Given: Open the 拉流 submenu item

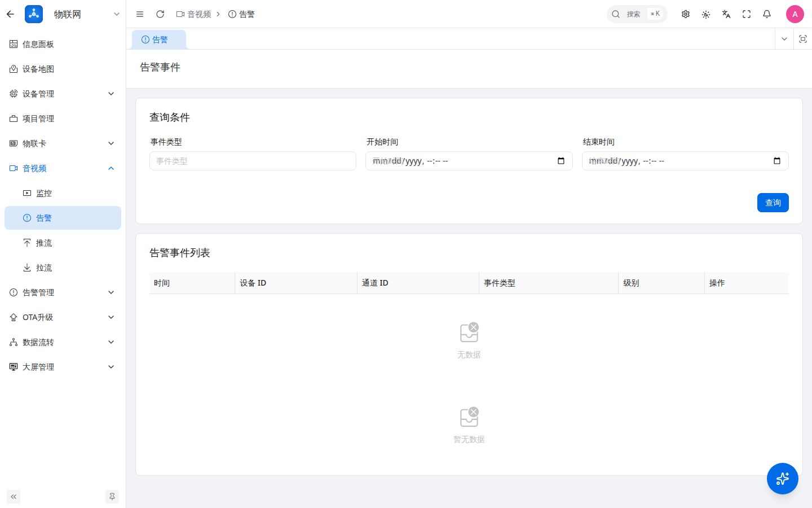Looking at the screenshot, I should click(x=63, y=268).
